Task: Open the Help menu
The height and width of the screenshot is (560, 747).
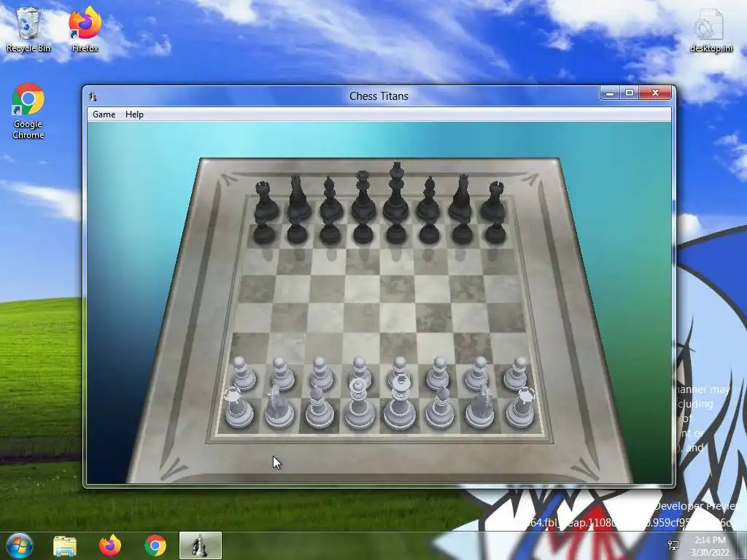Action: coord(134,114)
